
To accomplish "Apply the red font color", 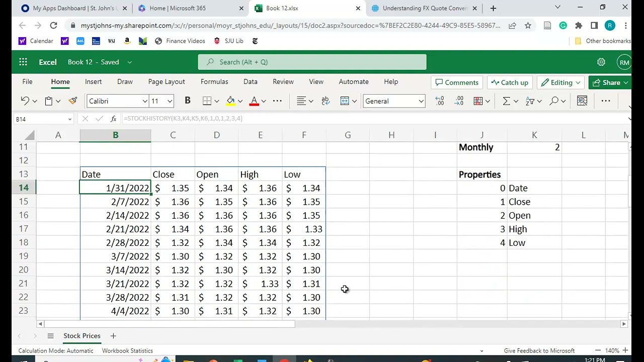I will [254, 101].
